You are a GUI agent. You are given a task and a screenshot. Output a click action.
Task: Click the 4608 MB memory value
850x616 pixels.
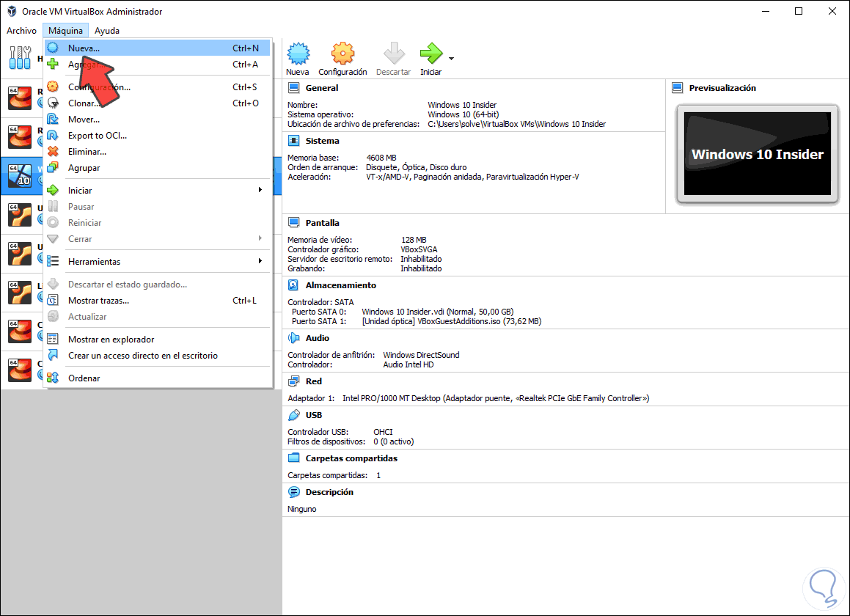pos(381,158)
